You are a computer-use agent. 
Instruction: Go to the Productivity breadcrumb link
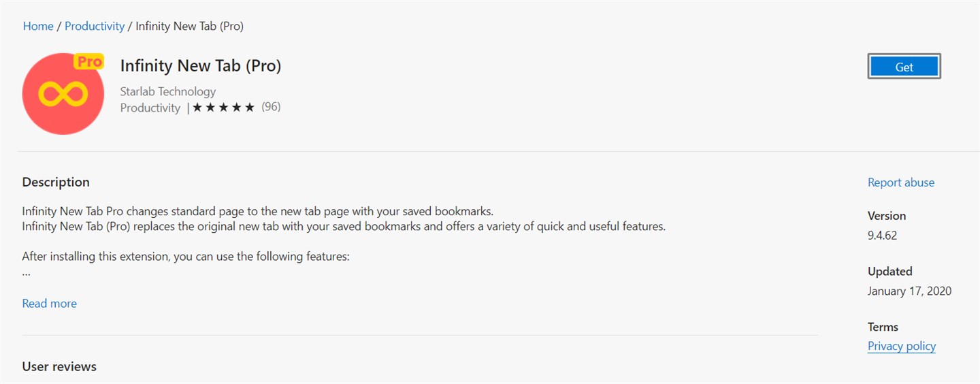pyautogui.click(x=95, y=26)
